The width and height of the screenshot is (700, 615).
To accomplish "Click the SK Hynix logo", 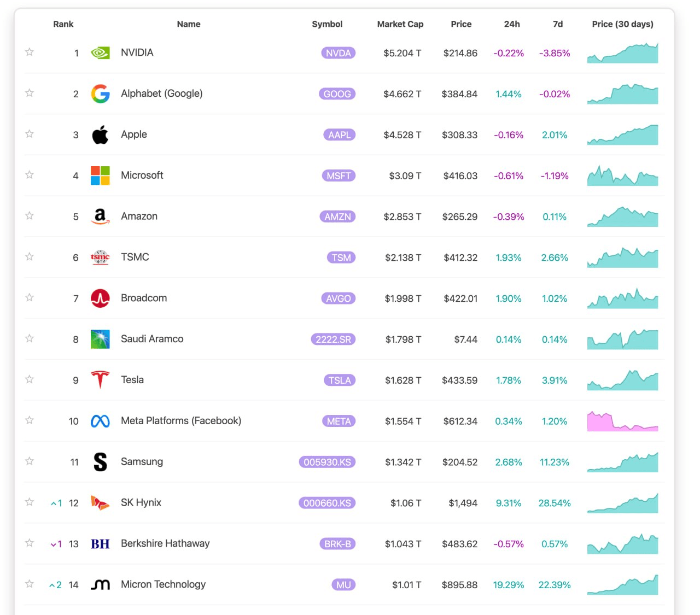I will point(100,503).
